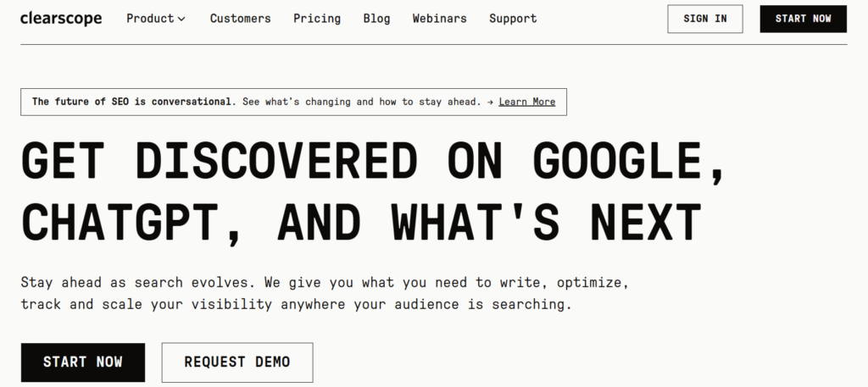Open the Webinars section
Image resolution: width=868 pixels, height=387 pixels.
(439, 18)
